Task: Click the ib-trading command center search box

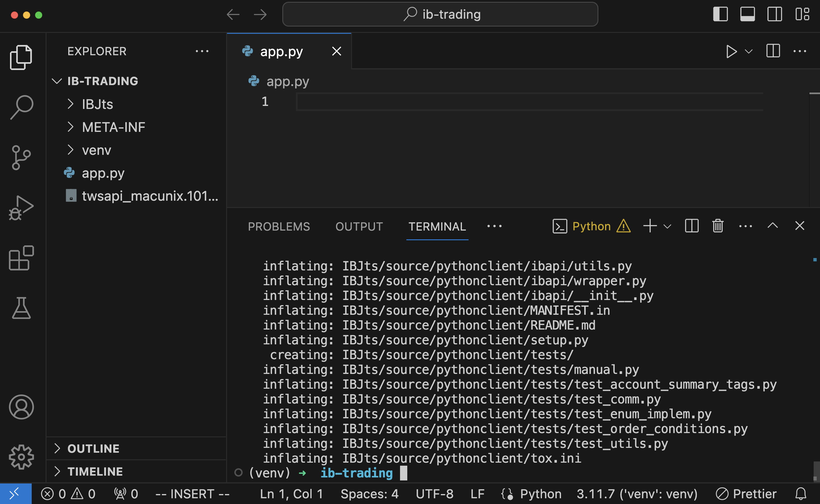Action: click(440, 14)
